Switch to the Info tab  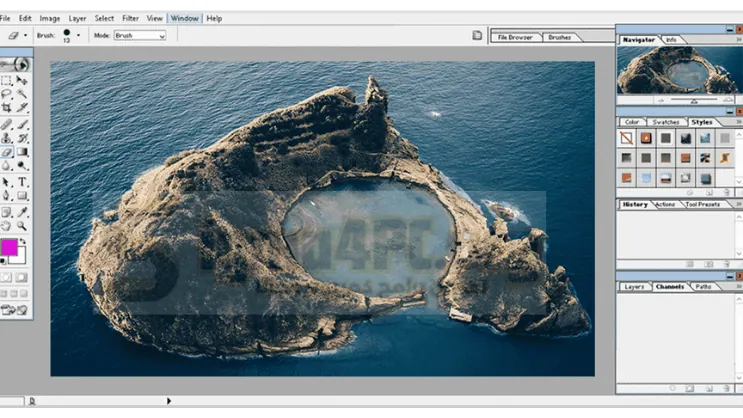click(x=671, y=40)
